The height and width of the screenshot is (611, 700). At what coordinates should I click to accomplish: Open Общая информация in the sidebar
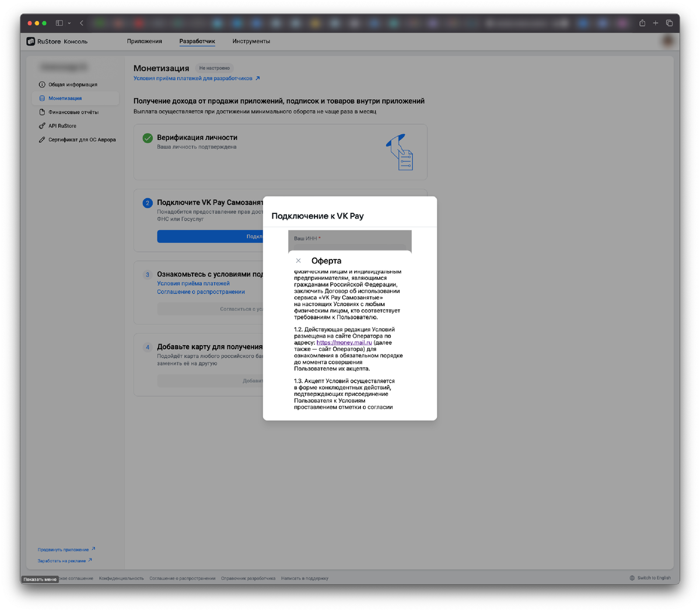pos(76,85)
